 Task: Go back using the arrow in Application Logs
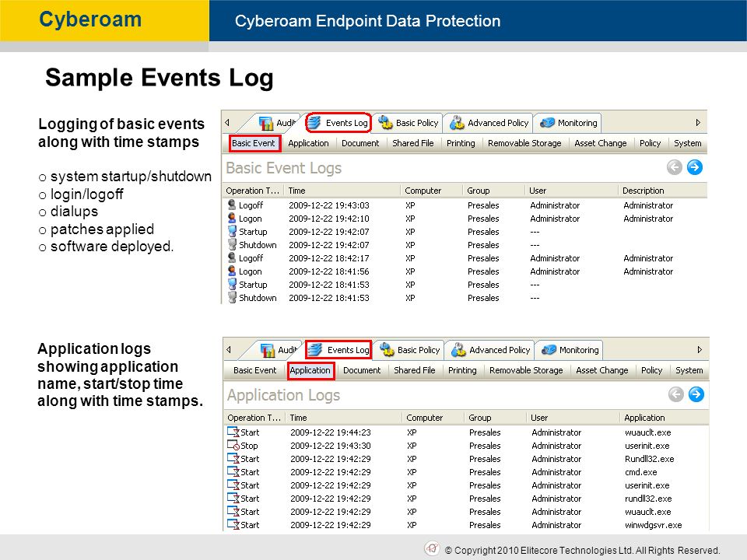676,394
